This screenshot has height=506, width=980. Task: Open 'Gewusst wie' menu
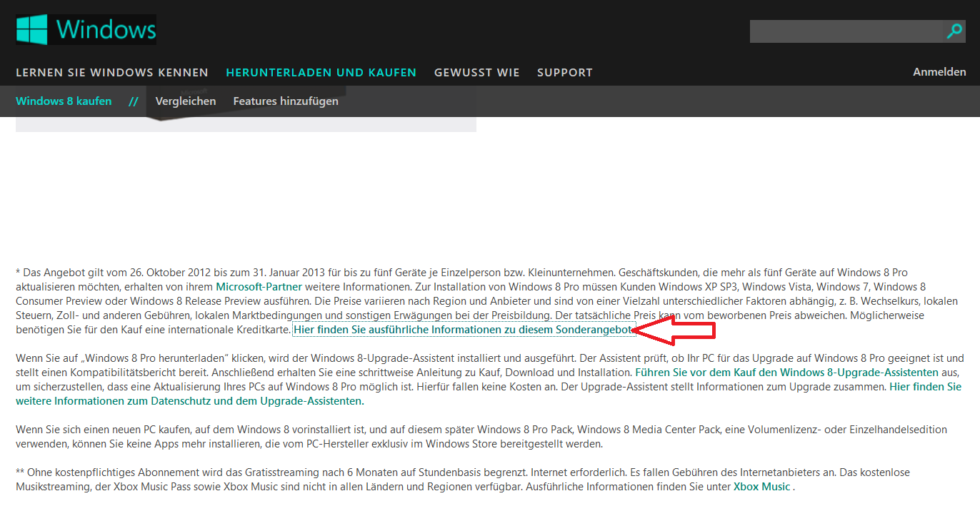point(476,72)
